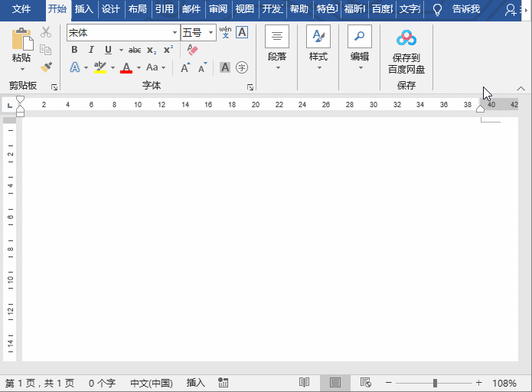The height and width of the screenshot is (392, 532).
Task: Apply the red font color
Action: pyautogui.click(x=126, y=67)
